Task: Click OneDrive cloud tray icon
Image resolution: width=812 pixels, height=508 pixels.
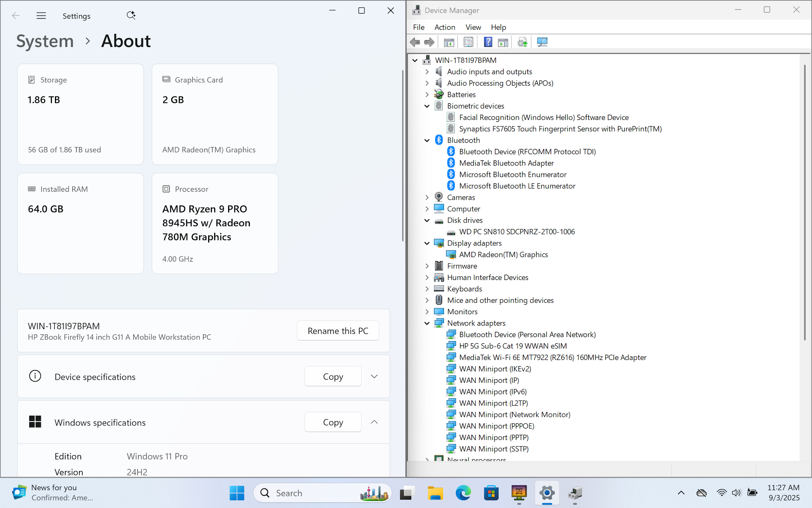Action: [x=701, y=493]
